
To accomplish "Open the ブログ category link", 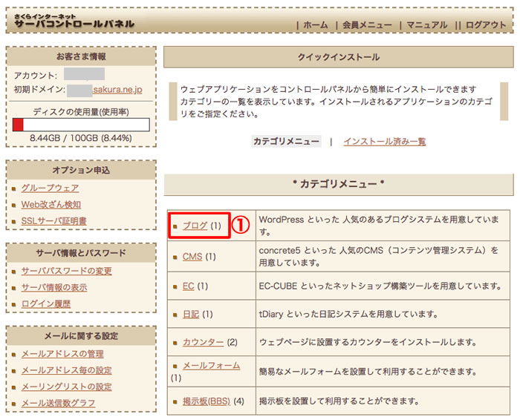I will click(x=195, y=226).
